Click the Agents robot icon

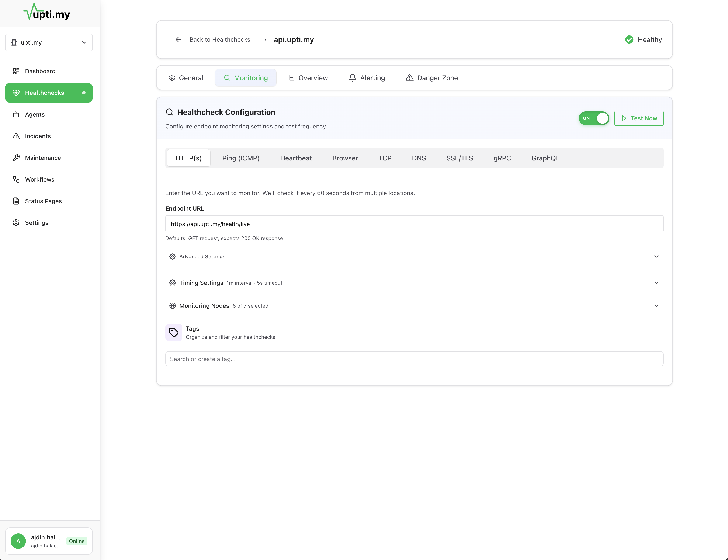pyautogui.click(x=16, y=114)
